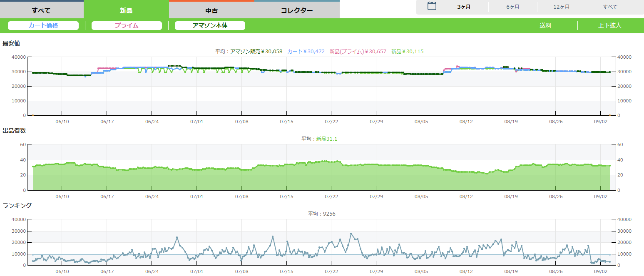Select the 6ヶ月 time range
Screen dimensions: 644x276
click(x=512, y=7)
